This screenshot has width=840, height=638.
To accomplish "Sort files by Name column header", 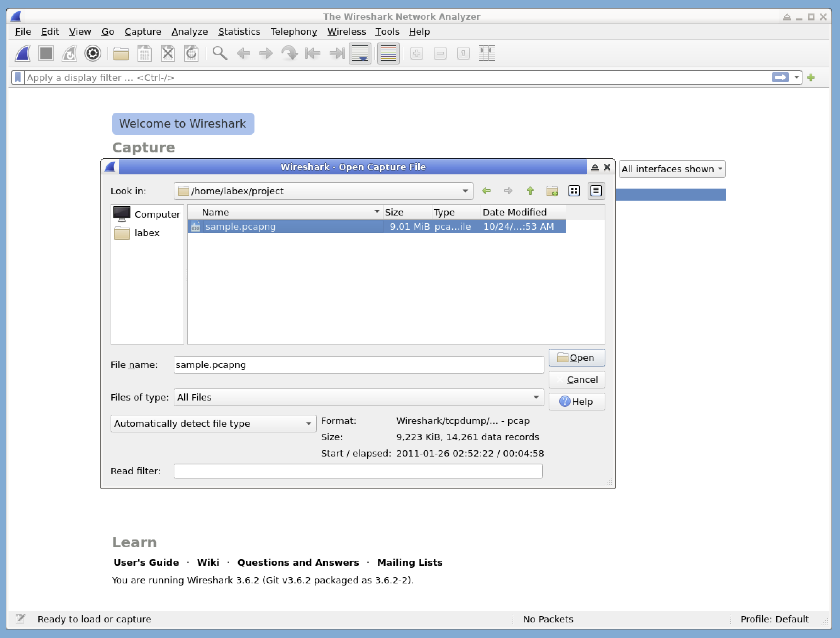I will coord(285,212).
